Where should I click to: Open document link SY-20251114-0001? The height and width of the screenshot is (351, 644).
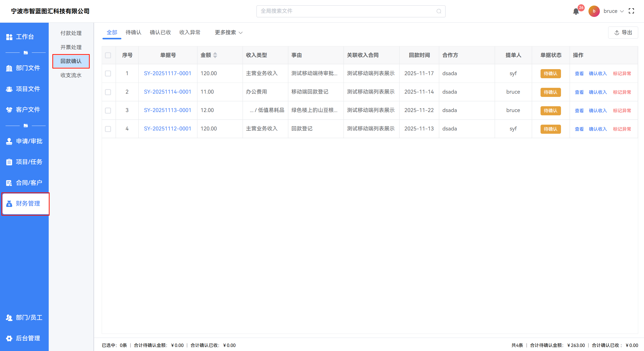[167, 92]
